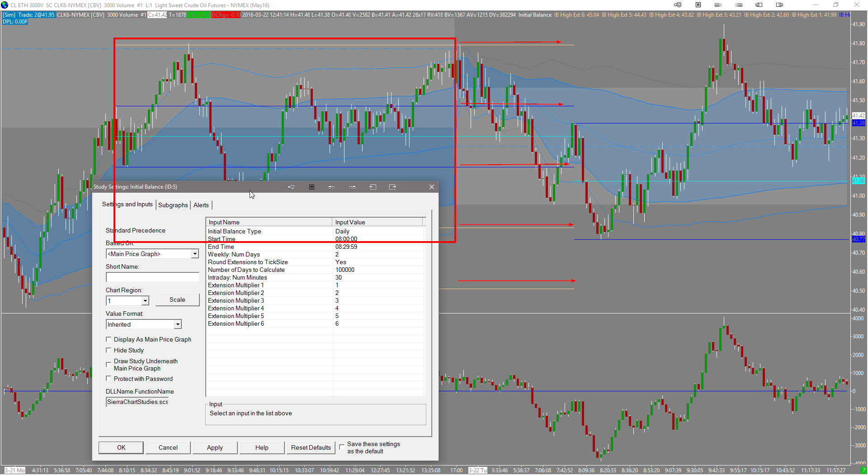Select Number of Days to Calculate row
Viewport: 868px width, 475px height.
[315, 270]
